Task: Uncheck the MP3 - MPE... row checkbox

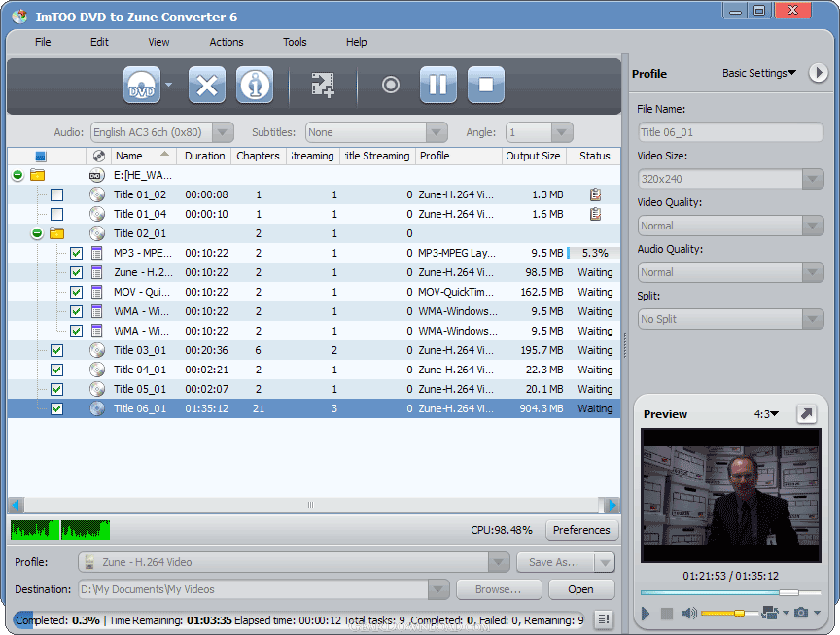Action: [x=77, y=254]
